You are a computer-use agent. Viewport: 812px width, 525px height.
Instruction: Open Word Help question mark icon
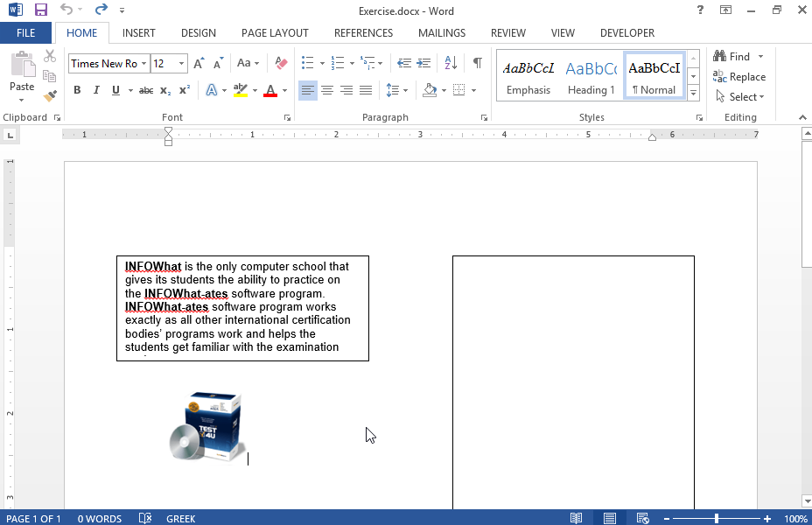click(x=700, y=10)
